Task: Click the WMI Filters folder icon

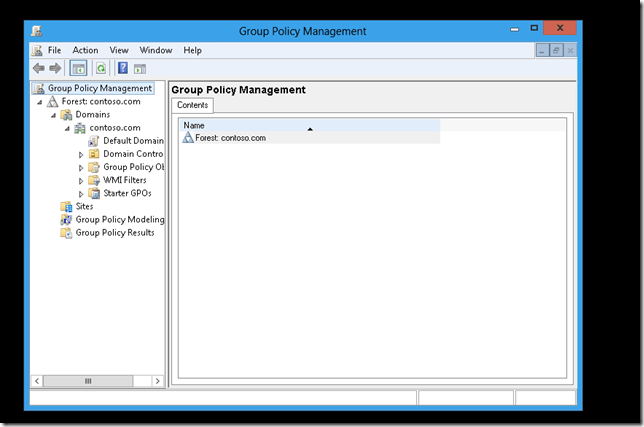Action: tap(94, 180)
